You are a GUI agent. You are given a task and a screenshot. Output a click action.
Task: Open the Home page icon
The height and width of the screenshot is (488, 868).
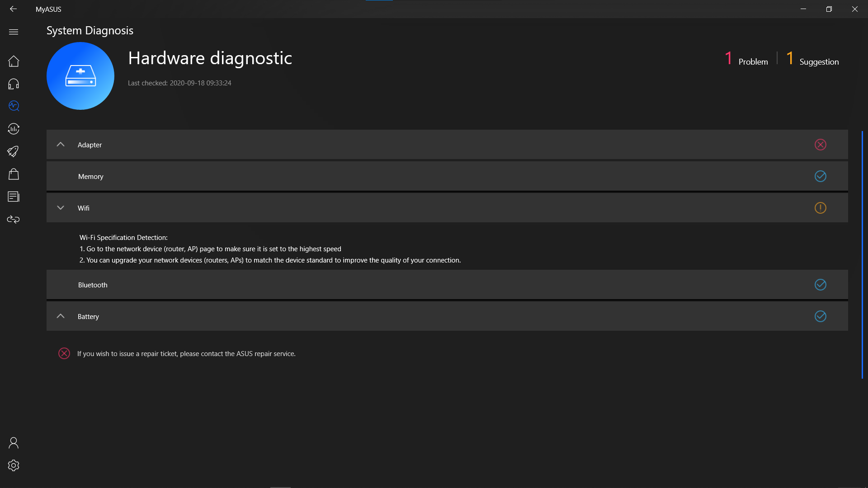click(14, 61)
